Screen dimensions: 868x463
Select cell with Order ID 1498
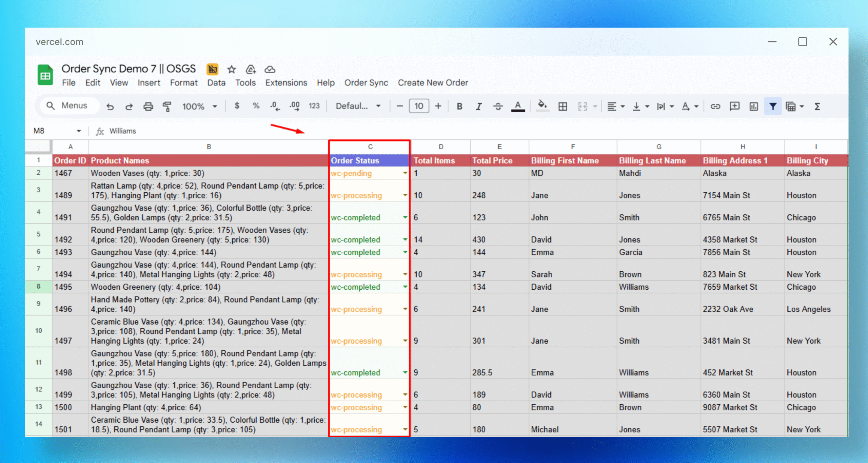pos(70,363)
